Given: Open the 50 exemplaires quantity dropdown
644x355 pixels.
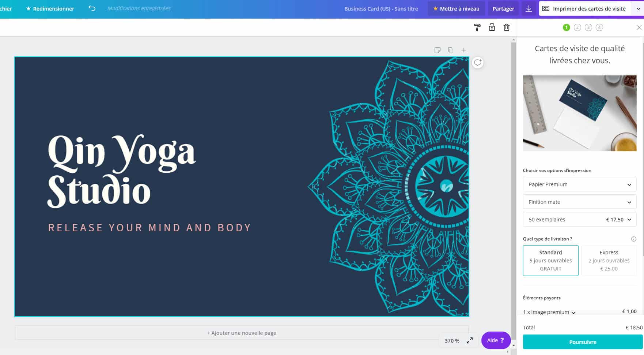Looking at the screenshot, I should click(580, 220).
